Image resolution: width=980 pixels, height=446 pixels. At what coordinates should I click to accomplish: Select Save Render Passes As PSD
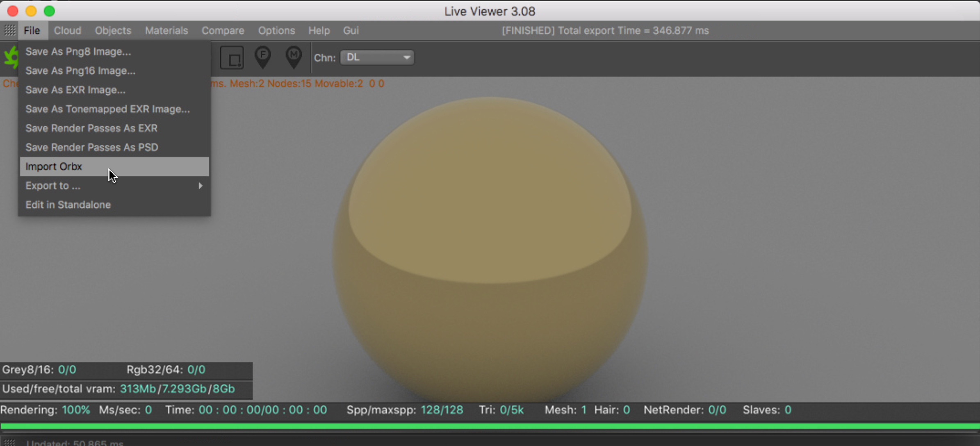[91, 147]
